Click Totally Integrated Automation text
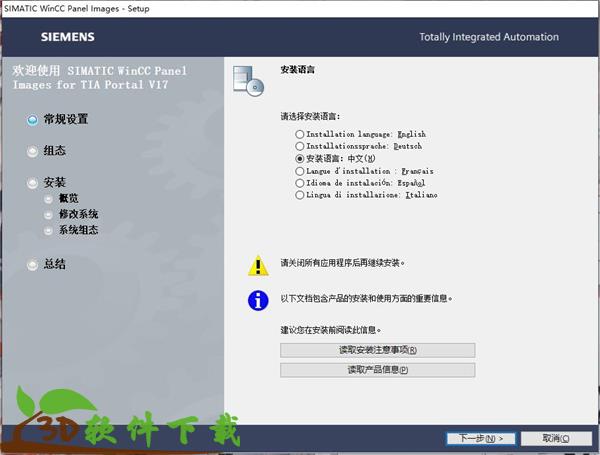Viewport: 600px width, 455px height. [x=489, y=37]
